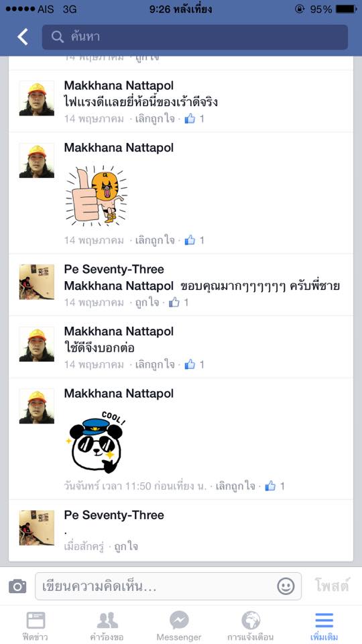
Task: Open the เพิ่มเติม more menu tab
Action: [x=324, y=627]
